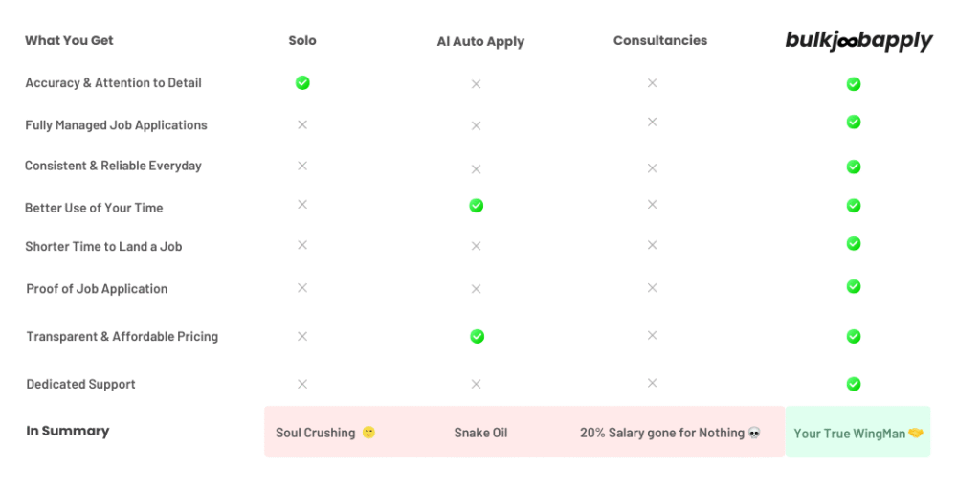Click AI Auto Apply's X for Shorter Time to Land a Job
Viewport: 980px width, 491px height.
476,246
